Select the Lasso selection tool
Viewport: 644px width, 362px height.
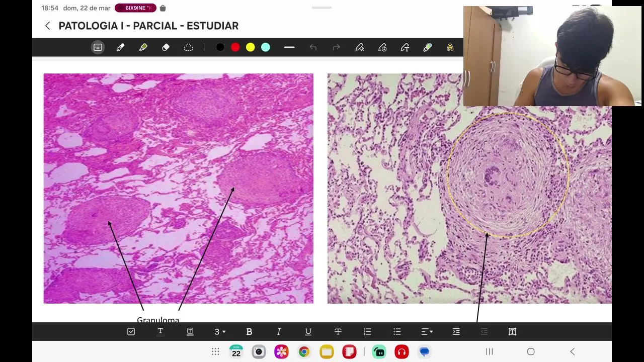click(x=188, y=47)
